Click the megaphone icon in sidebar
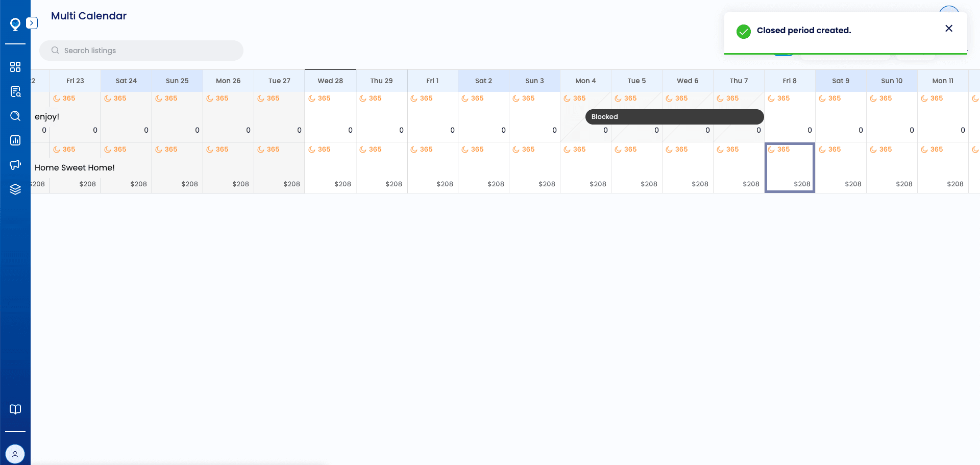Screen dimensions: 980x465 pyautogui.click(x=15, y=164)
